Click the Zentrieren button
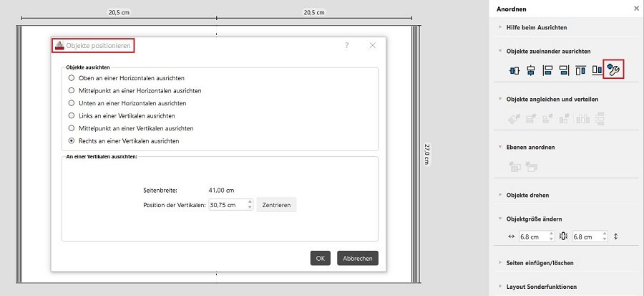 [276, 205]
